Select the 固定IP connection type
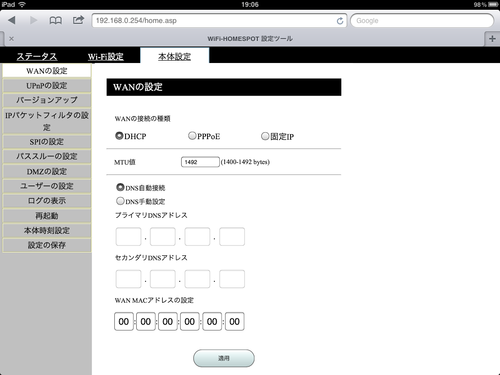Screen dimensions: 500x375 click(x=265, y=136)
